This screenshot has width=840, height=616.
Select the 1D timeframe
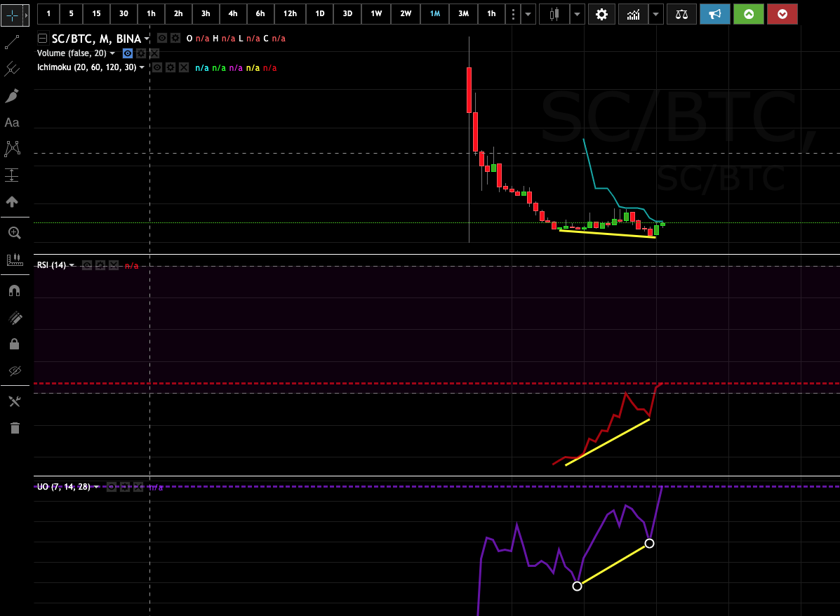tap(320, 14)
